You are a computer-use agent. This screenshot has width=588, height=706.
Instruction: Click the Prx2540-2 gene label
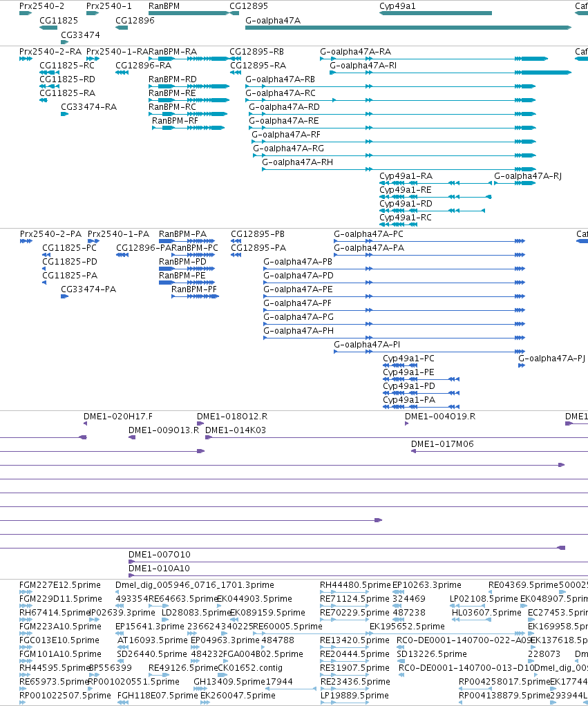click(x=41, y=6)
